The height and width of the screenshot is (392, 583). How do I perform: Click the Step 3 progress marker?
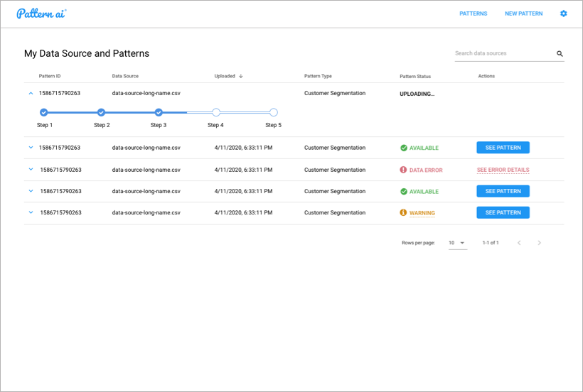159,112
